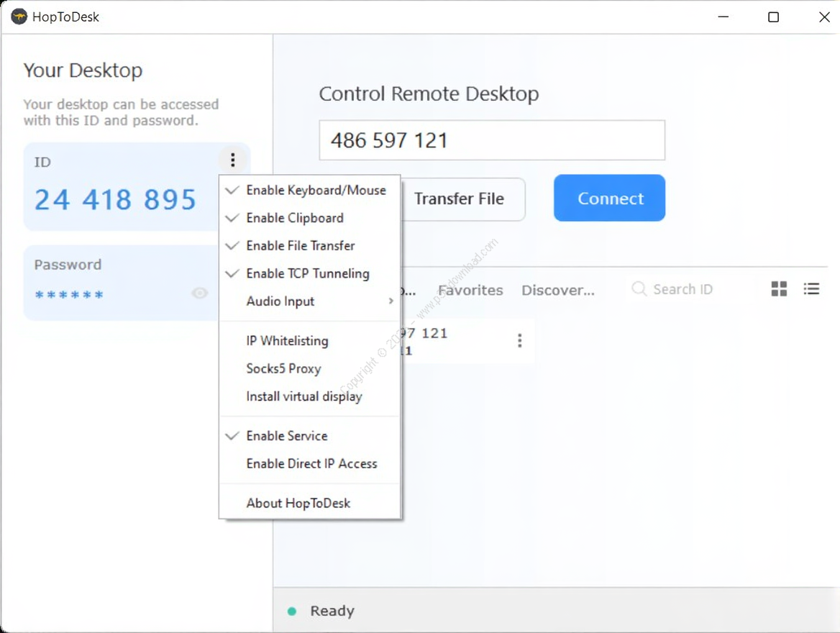Open the Favorites tab

470,291
